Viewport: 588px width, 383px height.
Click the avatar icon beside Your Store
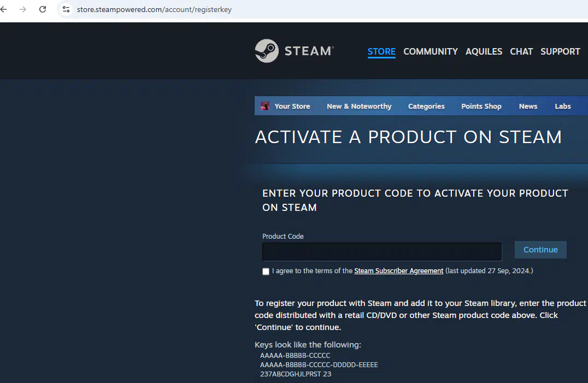click(x=264, y=106)
